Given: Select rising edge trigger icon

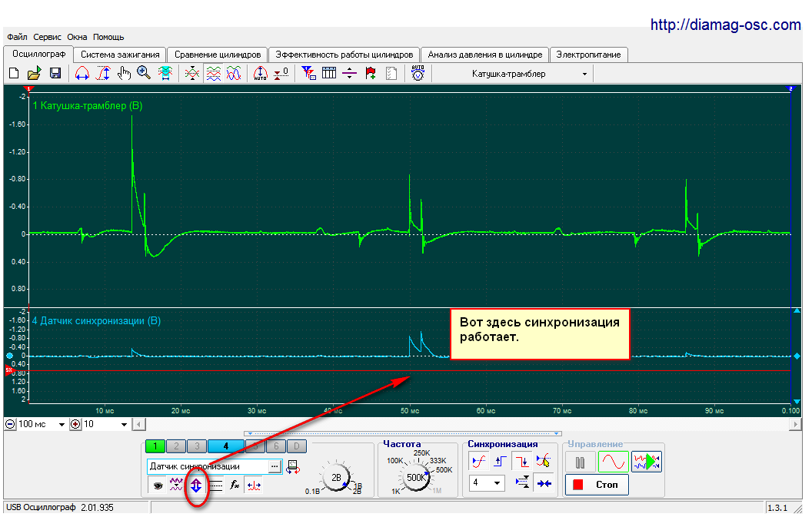Looking at the screenshot, I should pos(501,460).
